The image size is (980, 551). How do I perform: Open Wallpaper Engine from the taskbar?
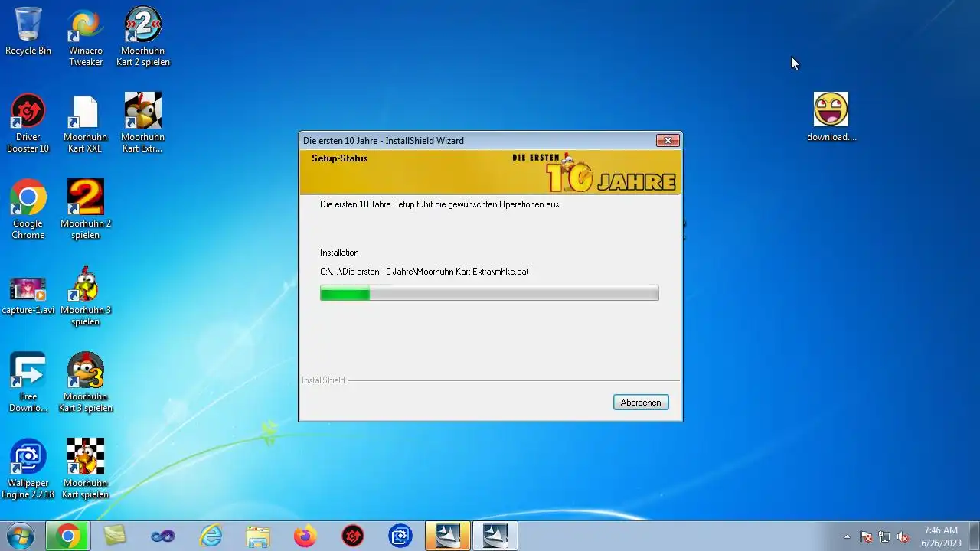click(x=400, y=536)
